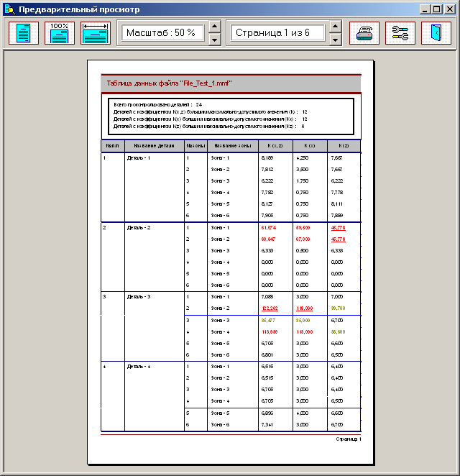
Task: Decrease zoom with the Масштаб down arrow
Action: [x=214, y=40]
